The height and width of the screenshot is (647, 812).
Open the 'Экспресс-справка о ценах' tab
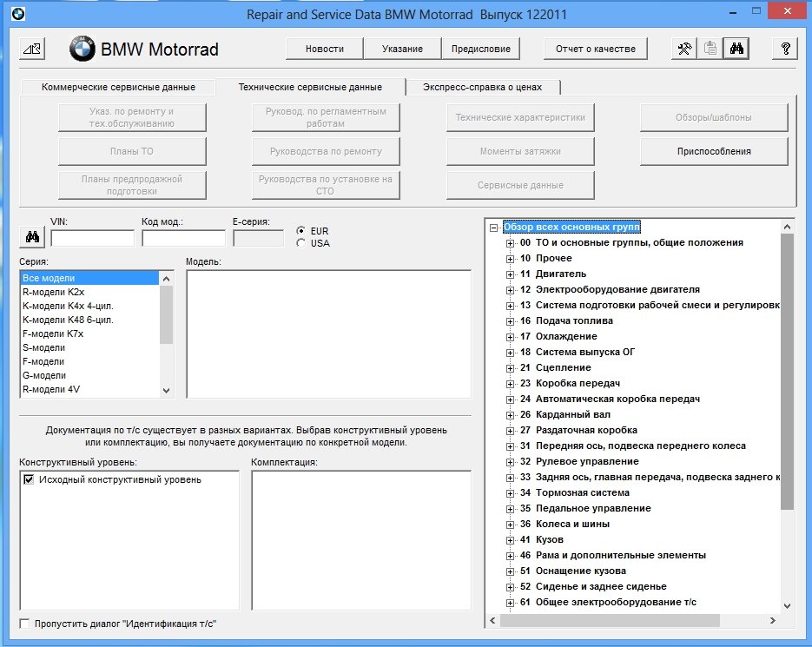click(x=485, y=87)
